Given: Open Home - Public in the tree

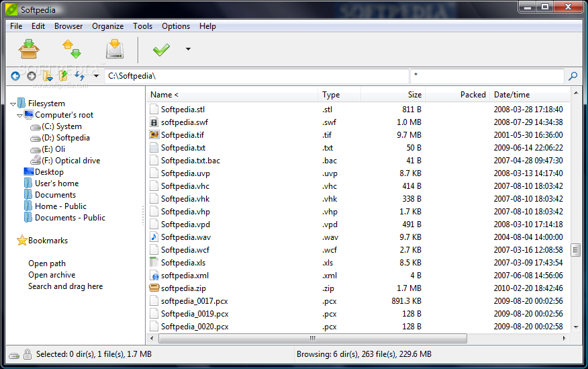Looking at the screenshot, I should pyautogui.click(x=60, y=206).
